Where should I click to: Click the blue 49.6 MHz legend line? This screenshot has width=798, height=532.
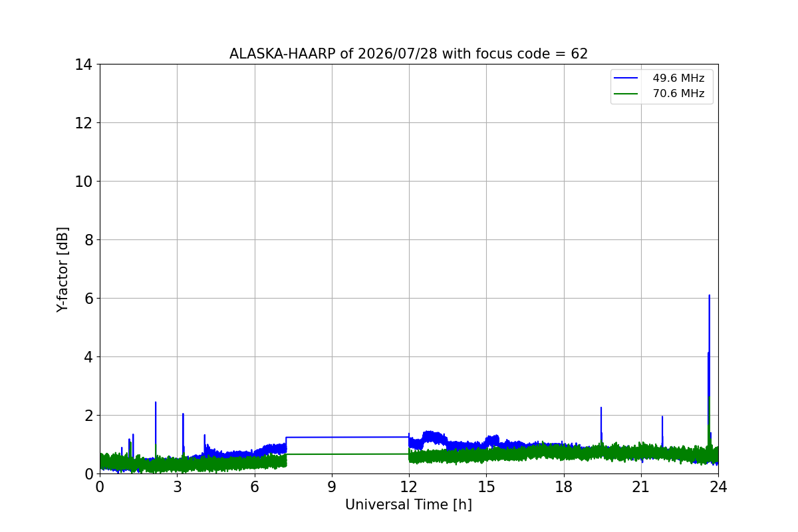[x=627, y=78]
